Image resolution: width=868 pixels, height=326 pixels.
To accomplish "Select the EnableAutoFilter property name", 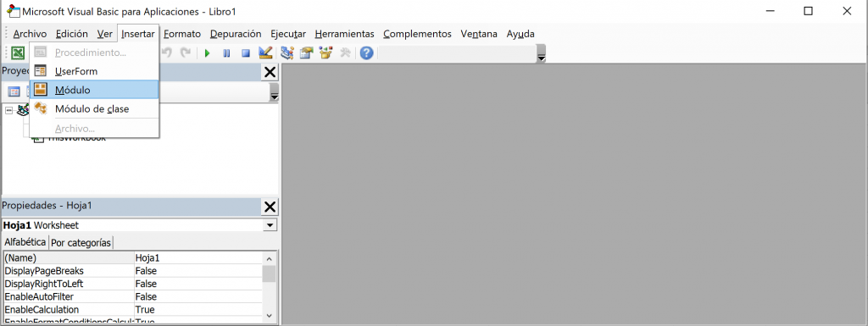I will (x=69, y=296).
